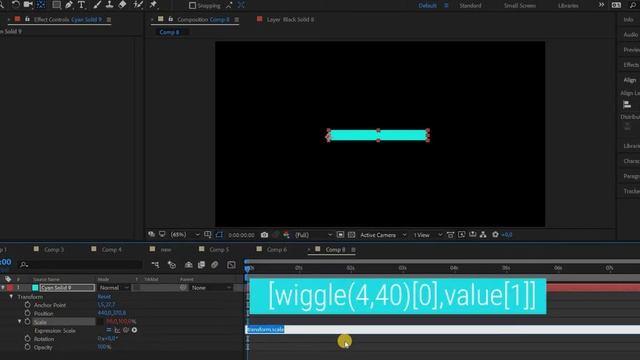Click Cyan Solid 9 layer label color
This screenshot has height=360, width=640.
coord(10,288)
